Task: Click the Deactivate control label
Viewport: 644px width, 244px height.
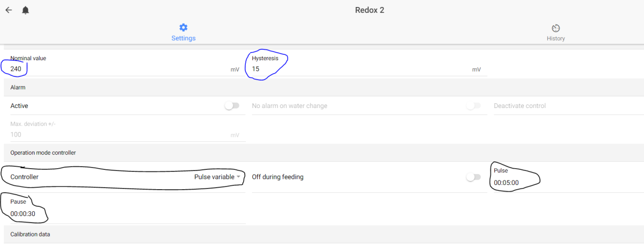Action: click(x=519, y=106)
